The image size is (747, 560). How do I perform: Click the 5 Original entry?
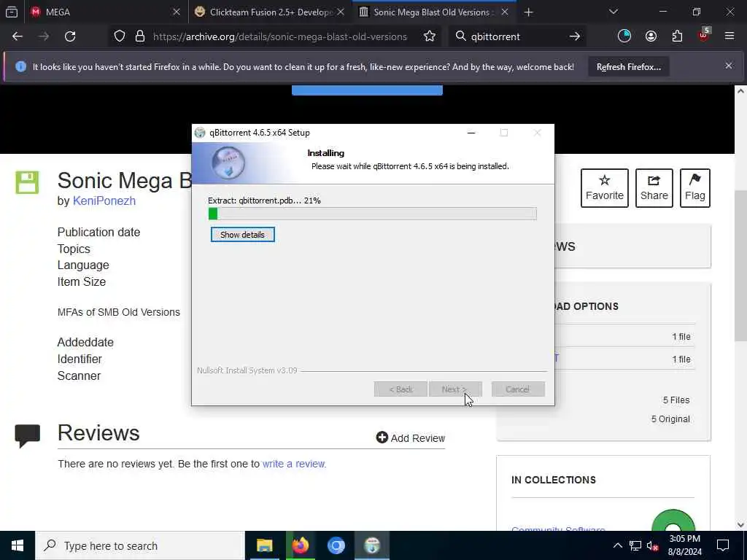[x=670, y=419]
